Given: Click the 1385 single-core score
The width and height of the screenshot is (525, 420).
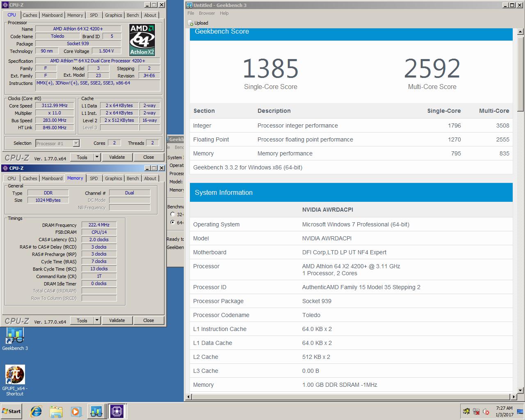Looking at the screenshot, I should coord(271,68).
